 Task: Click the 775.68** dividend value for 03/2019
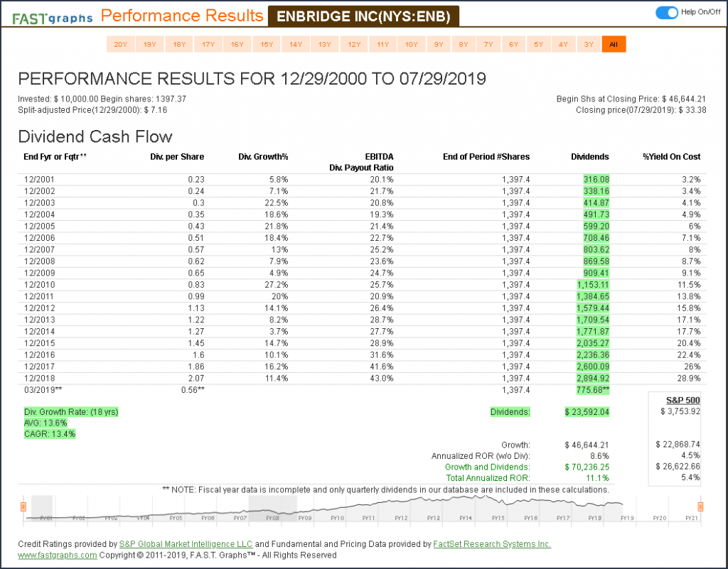point(593,390)
